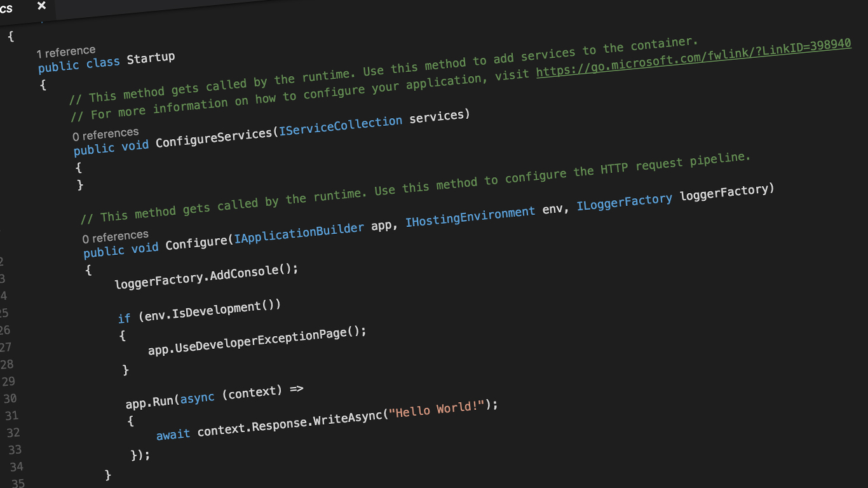The width and height of the screenshot is (868, 488).
Task: Click '0 references' above ConfigureServices method
Action: click(106, 133)
